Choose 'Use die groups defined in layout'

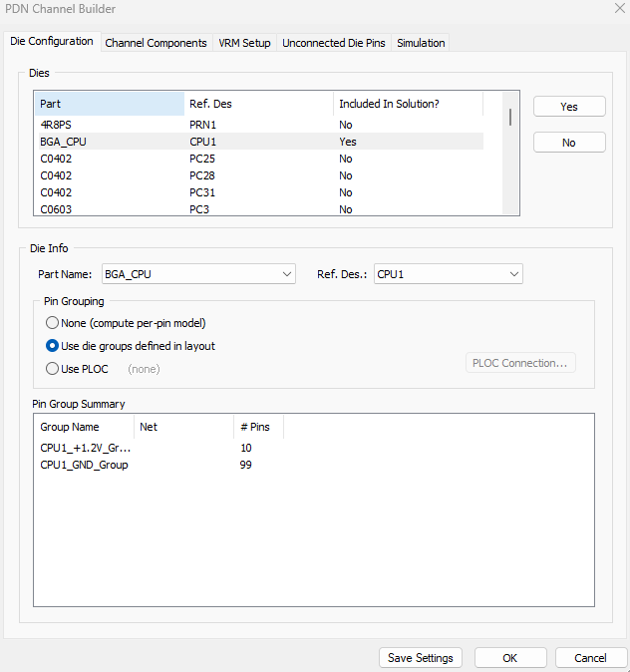tap(53, 346)
